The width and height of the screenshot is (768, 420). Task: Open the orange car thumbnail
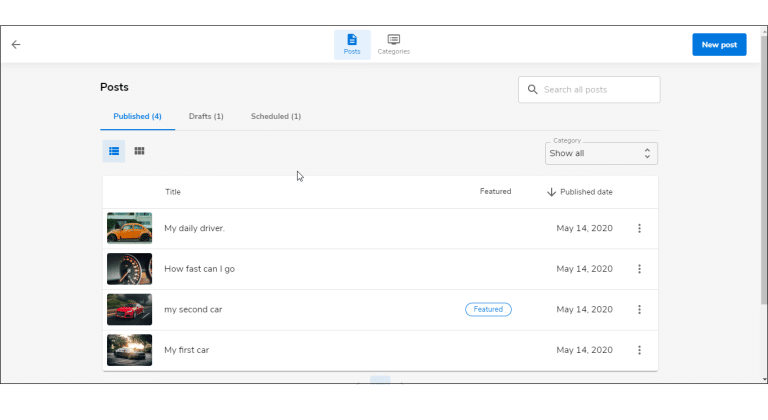pos(129,228)
